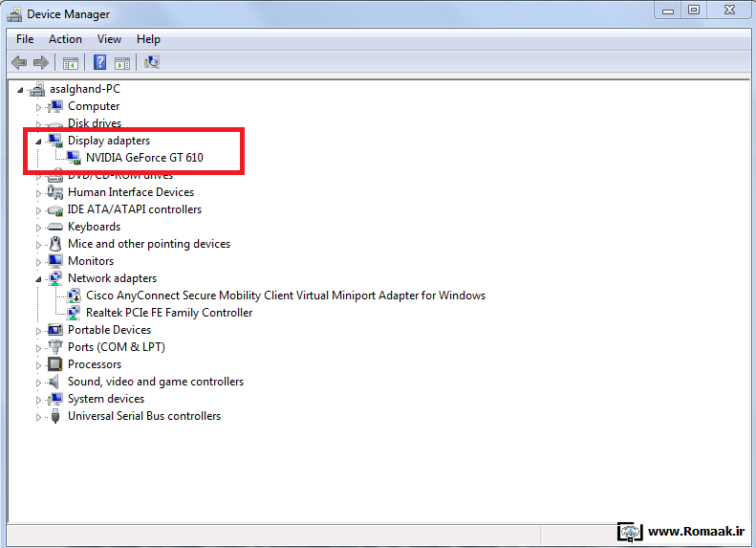Click the Back arrow toolbar icon

coord(19,62)
